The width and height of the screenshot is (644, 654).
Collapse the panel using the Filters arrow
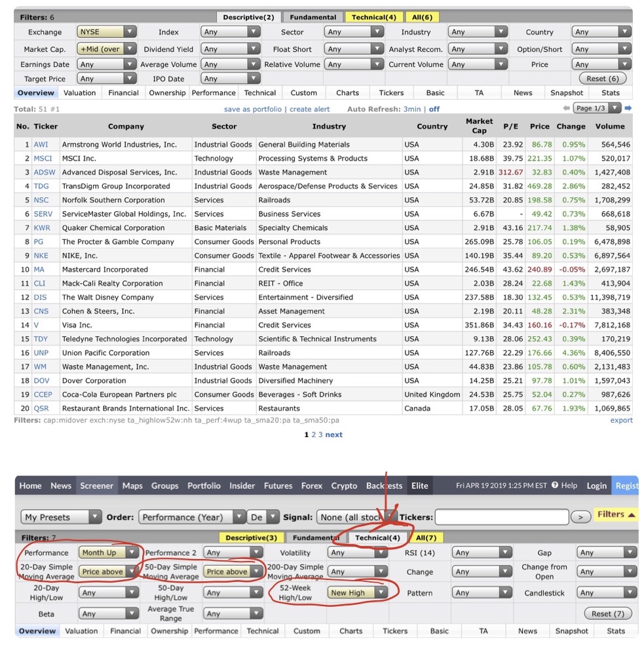tap(615, 515)
